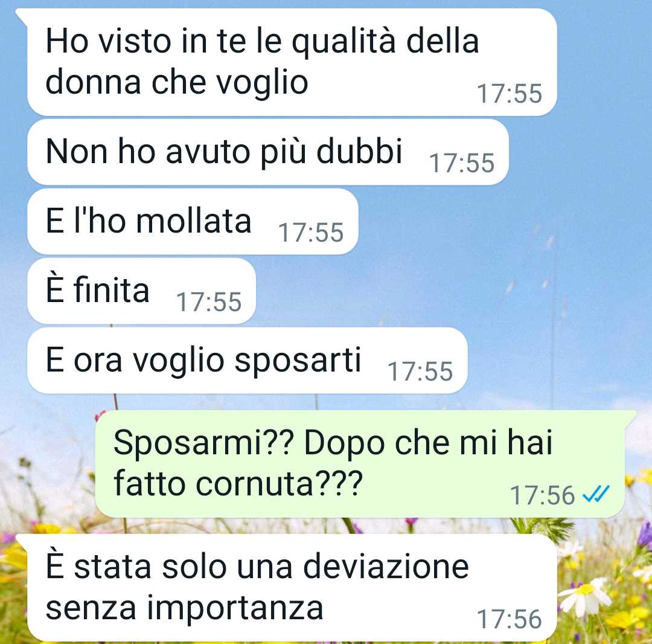The height and width of the screenshot is (644, 652).
Task: Select the message "Ho visto in te le qualità"
Action: [292, 62]
